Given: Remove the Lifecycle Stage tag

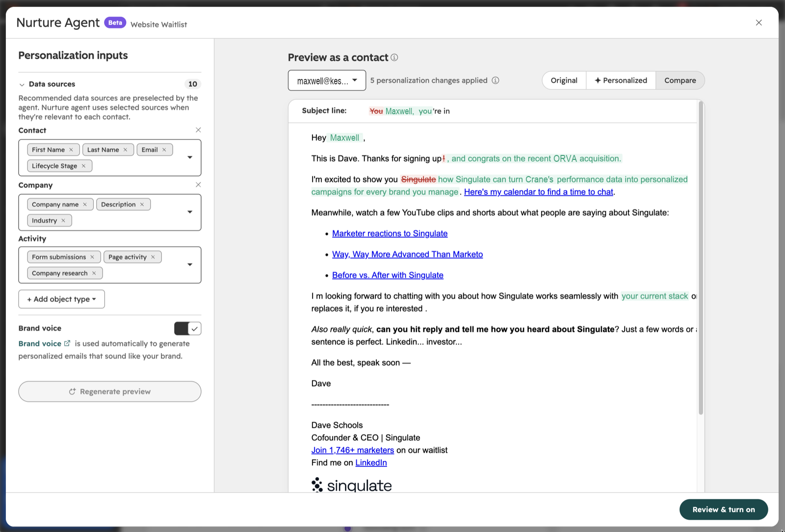Looking at the screenshot, I should (x=84, y=166).
